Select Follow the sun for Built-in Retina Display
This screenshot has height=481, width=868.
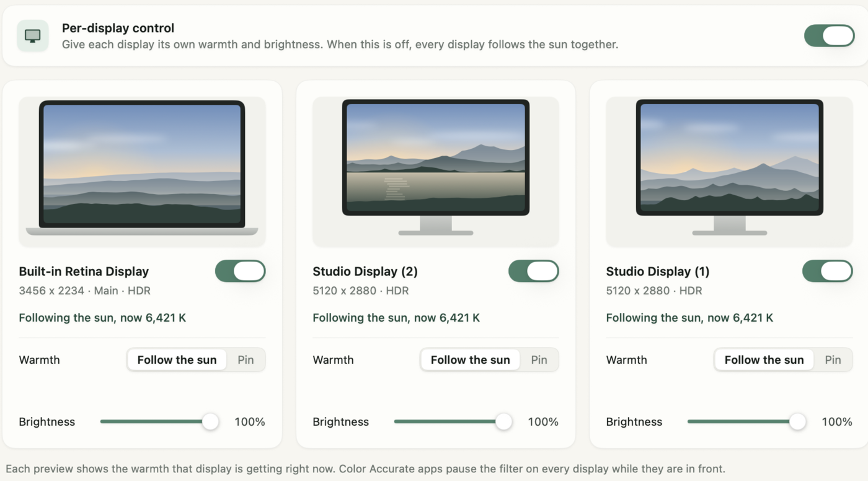pyautogui.click(x=177, y=360)
